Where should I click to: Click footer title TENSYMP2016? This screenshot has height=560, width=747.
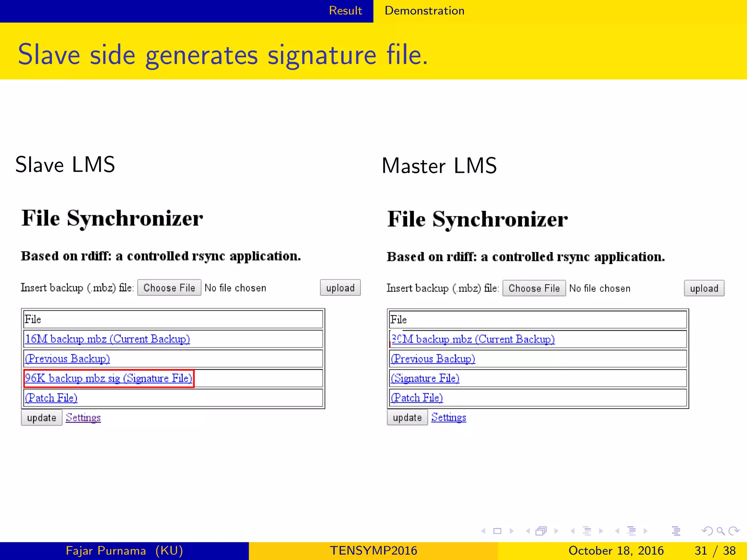(373, 551)
